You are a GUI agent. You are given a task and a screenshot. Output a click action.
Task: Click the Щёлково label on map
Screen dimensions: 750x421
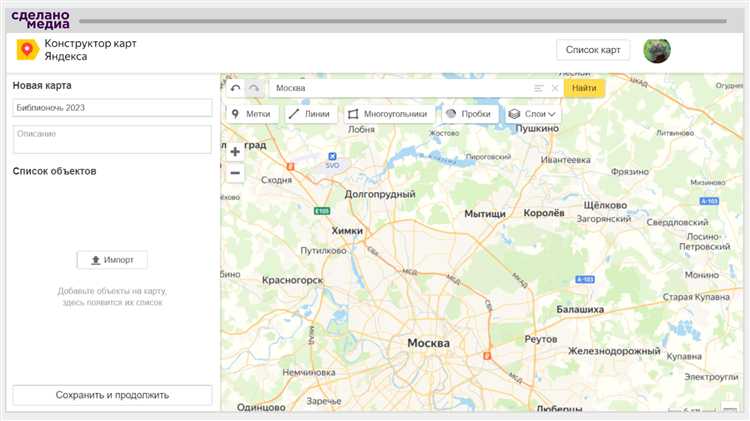(x=605, y=205)
